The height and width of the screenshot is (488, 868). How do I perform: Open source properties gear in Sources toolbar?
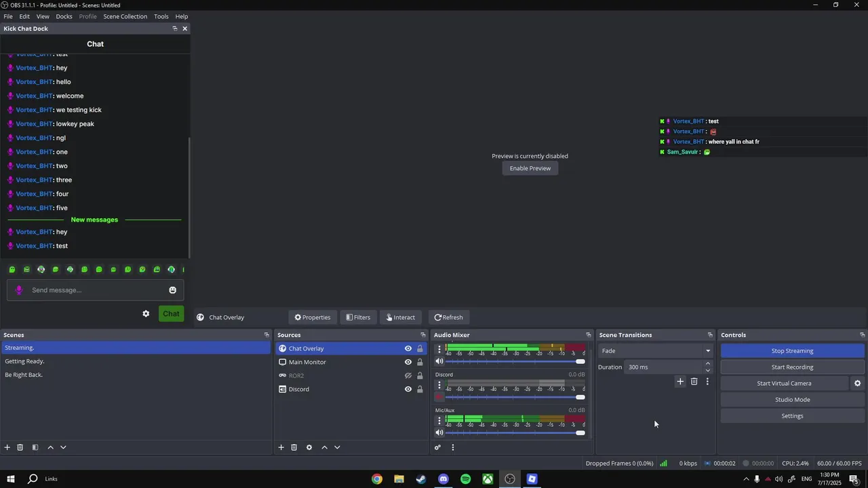pos(309,447)
